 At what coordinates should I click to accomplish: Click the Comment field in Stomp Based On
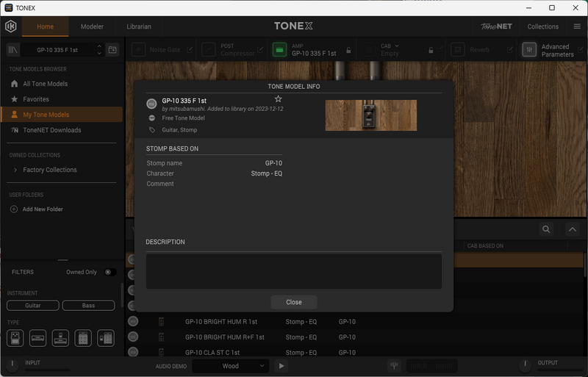pyautogui.click(x=214, y=184)
